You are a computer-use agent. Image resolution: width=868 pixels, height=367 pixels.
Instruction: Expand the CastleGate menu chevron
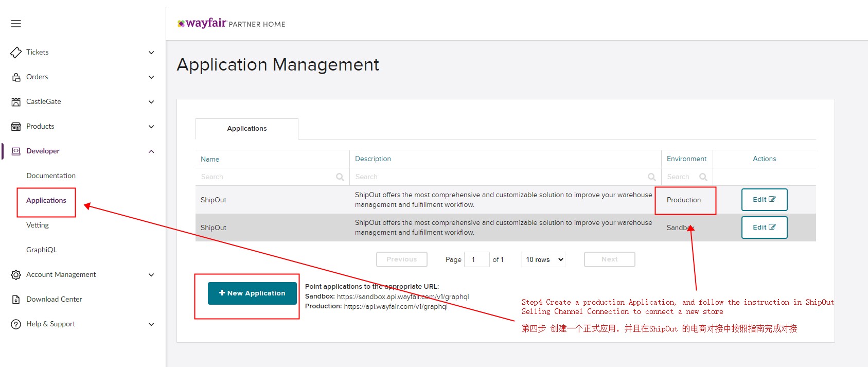tap(151, 102)
